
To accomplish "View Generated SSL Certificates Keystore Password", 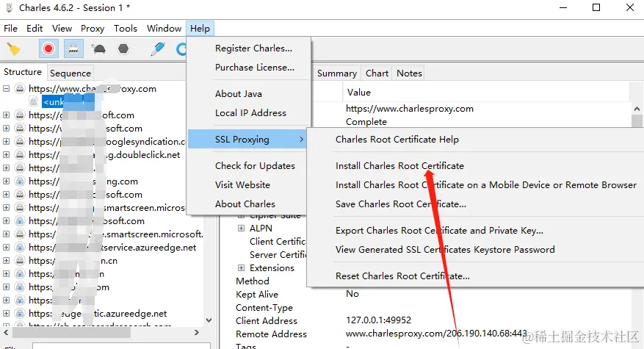I will [445, 250].
